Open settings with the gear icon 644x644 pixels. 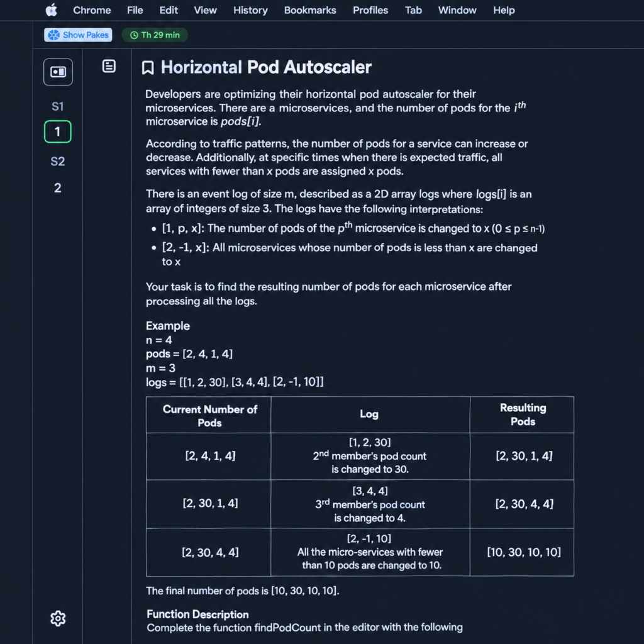coord(58,618)
